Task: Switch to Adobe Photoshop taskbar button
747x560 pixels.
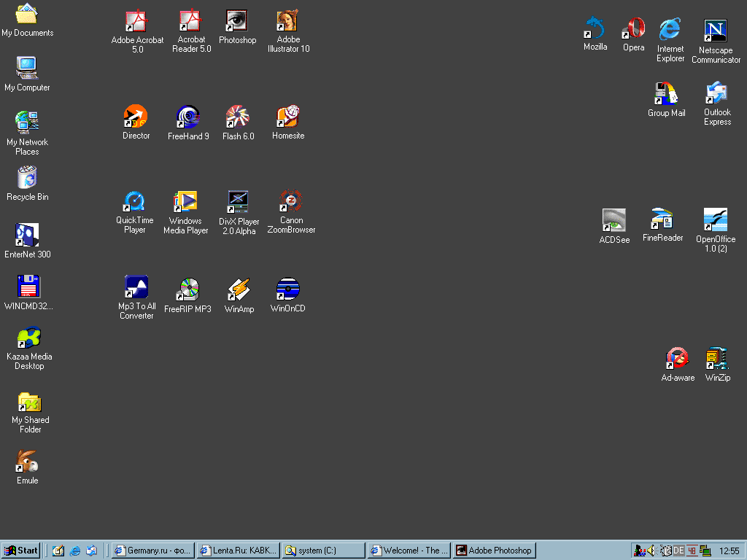Action: (x=494, y=551)
